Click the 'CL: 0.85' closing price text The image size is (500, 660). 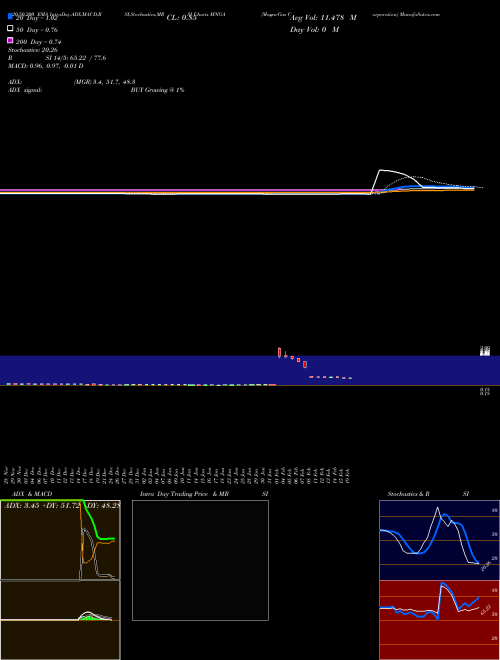tap(181, 18)
